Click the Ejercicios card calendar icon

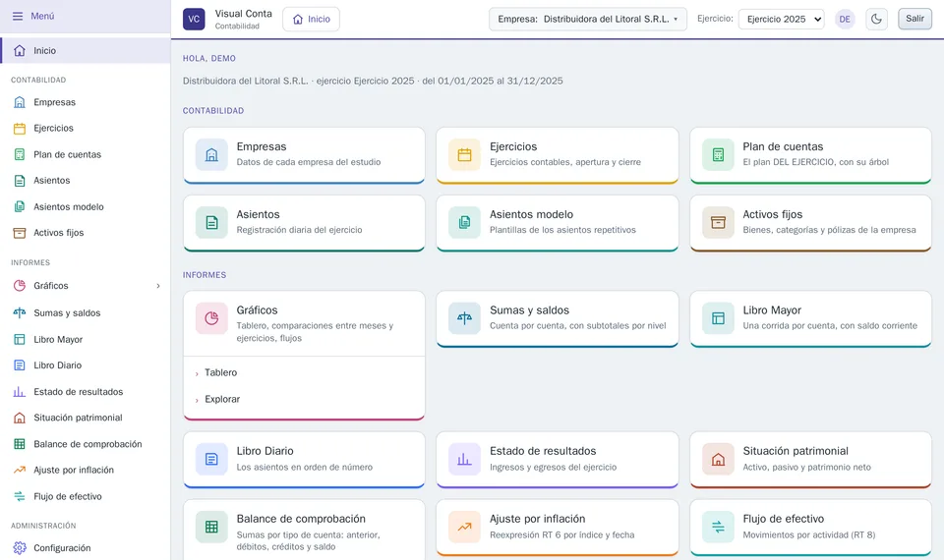(464, 154)
